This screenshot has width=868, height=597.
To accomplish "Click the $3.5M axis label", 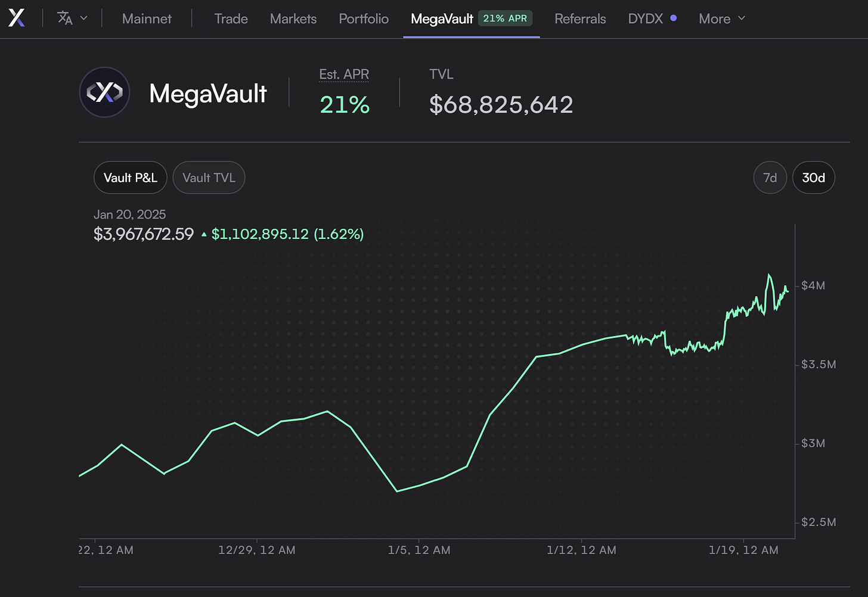I will point(819,364).
